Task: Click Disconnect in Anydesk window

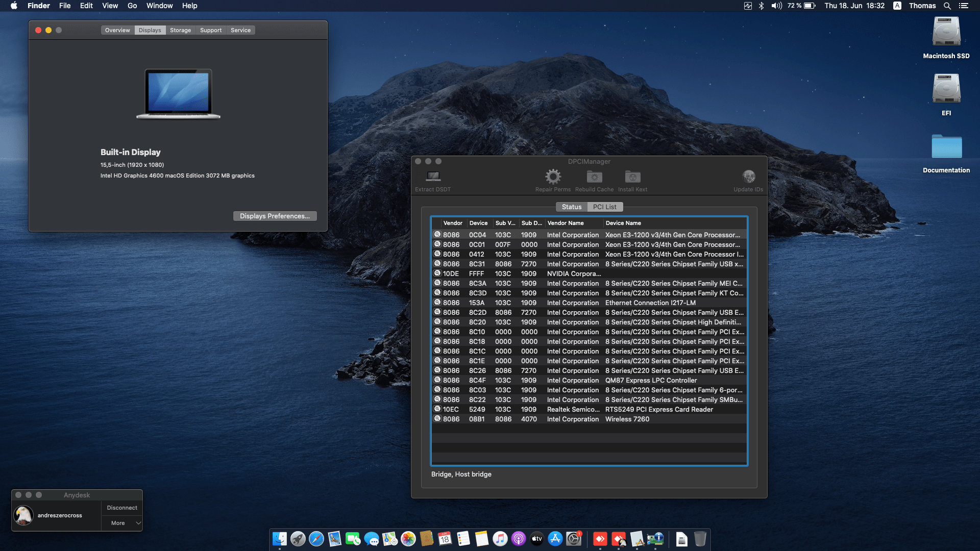Action: [x=122, y=508]
